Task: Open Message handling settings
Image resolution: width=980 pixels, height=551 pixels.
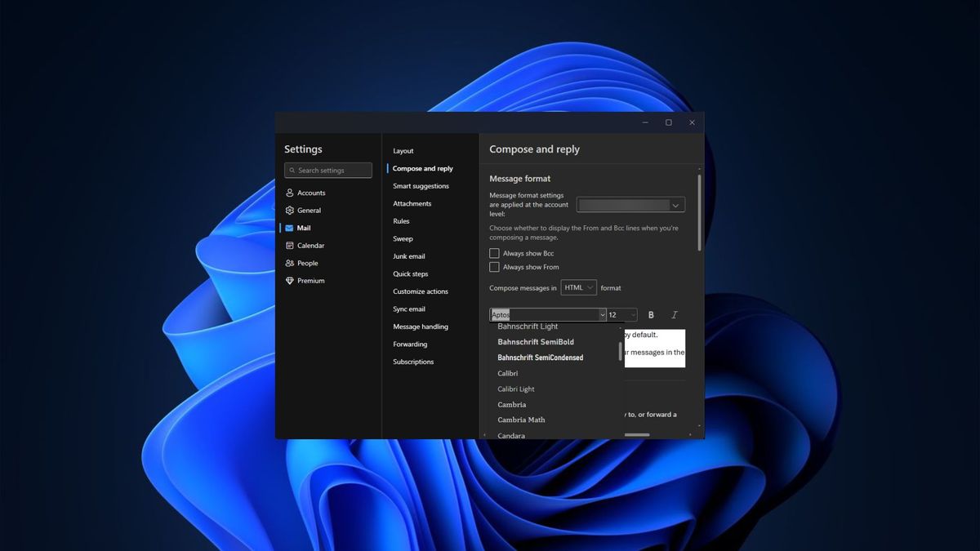Action: tap(421, 327)
